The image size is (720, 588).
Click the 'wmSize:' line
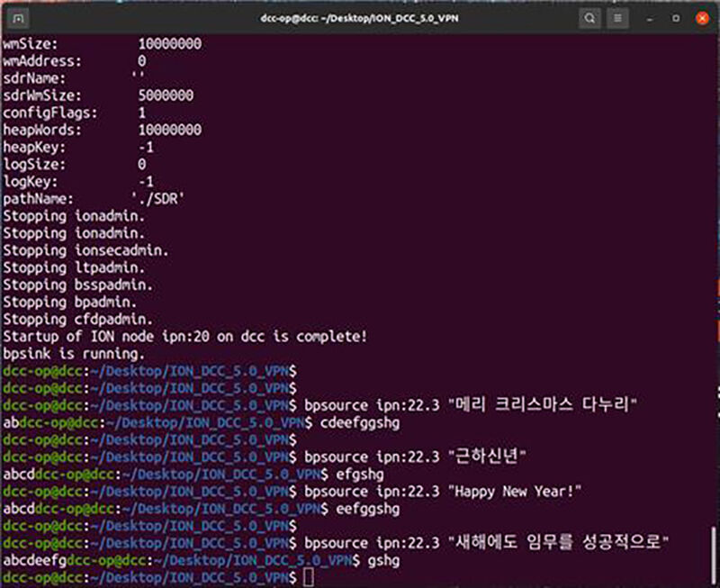tap(102, 44)
